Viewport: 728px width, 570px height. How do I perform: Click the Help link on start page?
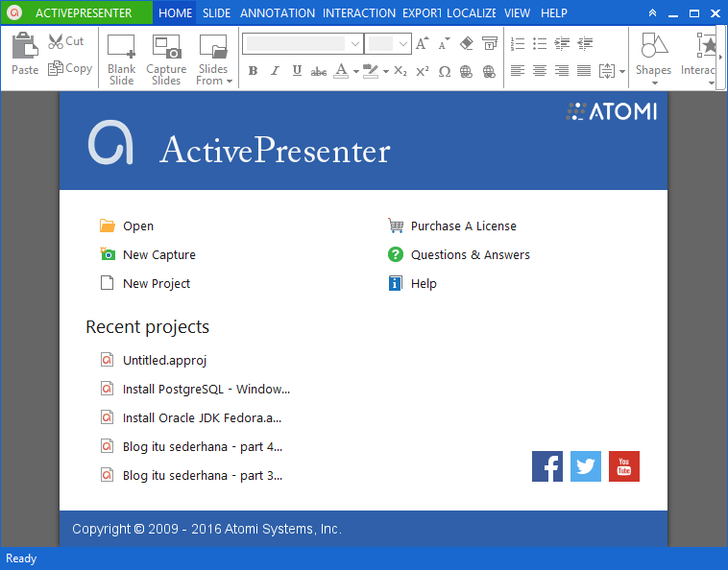(412, 283)
